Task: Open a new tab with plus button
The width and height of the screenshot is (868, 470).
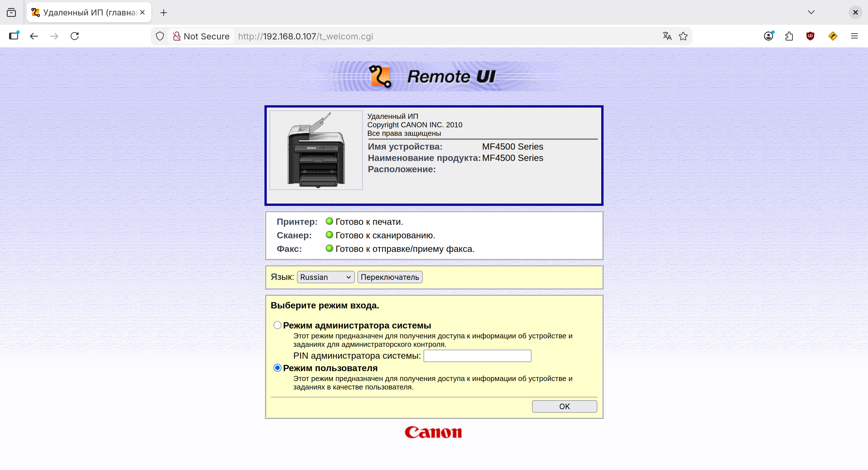Action: pos(163,12)
